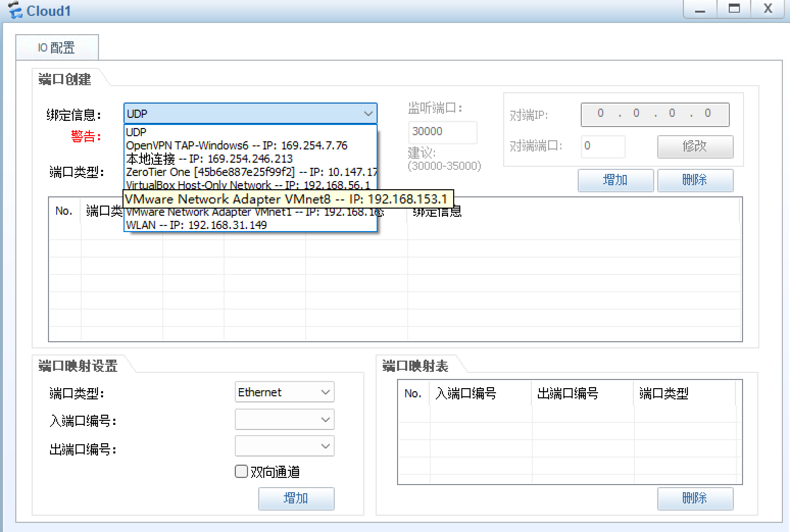Click the Cloud1 application icon in titlebar

[x=15, y=10]
